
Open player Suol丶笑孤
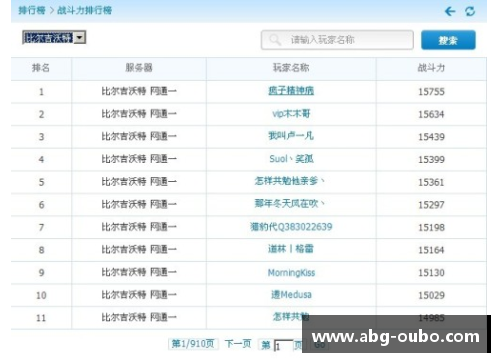(291, 159)
